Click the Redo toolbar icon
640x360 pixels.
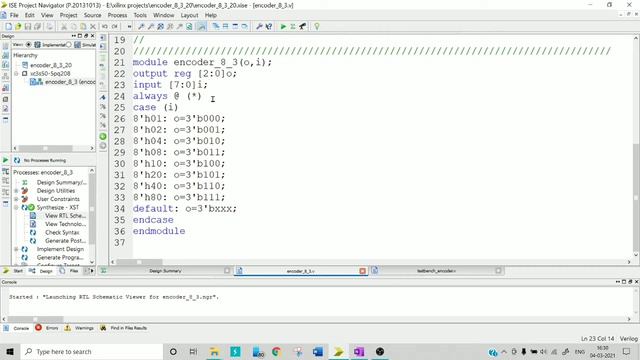coord(115,27)
